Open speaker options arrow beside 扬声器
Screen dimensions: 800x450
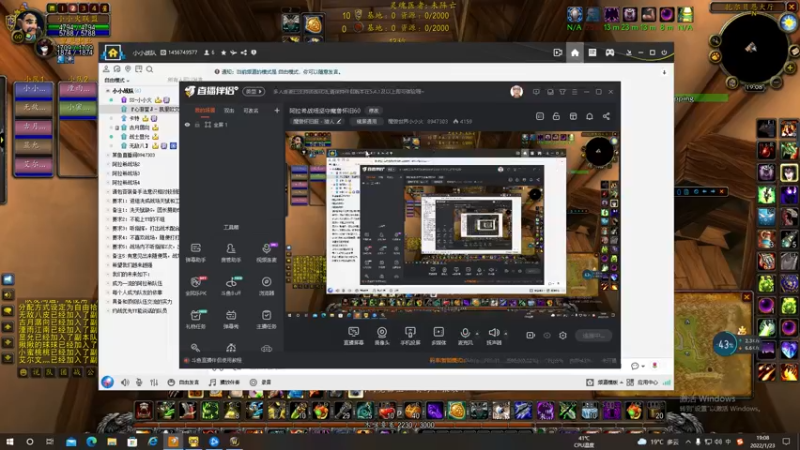506,333
